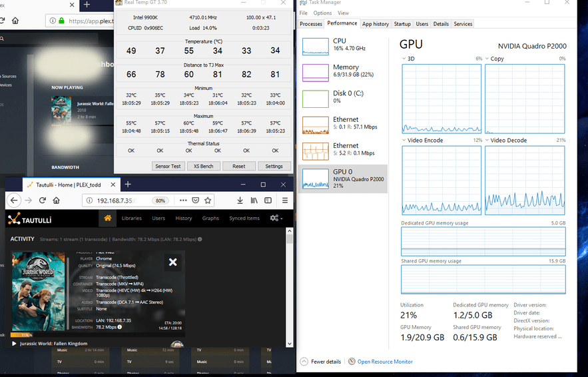Click the info icon next to Activity bandwidth summary
This screenshot has width=588, height=377.
(x=200, y=239)
